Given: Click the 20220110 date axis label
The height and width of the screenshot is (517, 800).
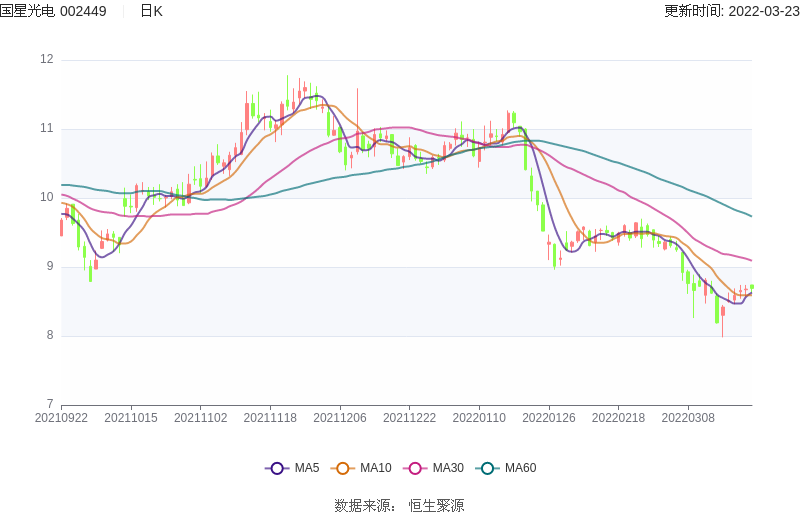Looking at the screenshot, I should tap(479, 418).
